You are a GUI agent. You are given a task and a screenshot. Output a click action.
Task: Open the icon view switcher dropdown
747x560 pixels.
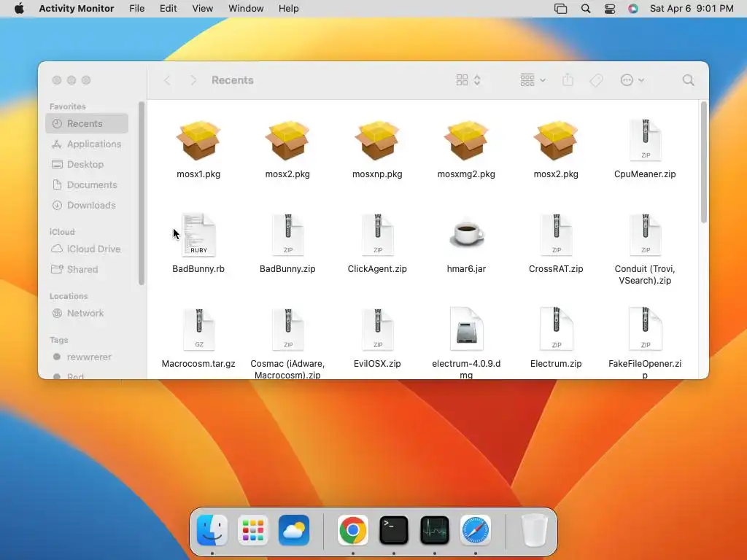click(x=468, y=80)
